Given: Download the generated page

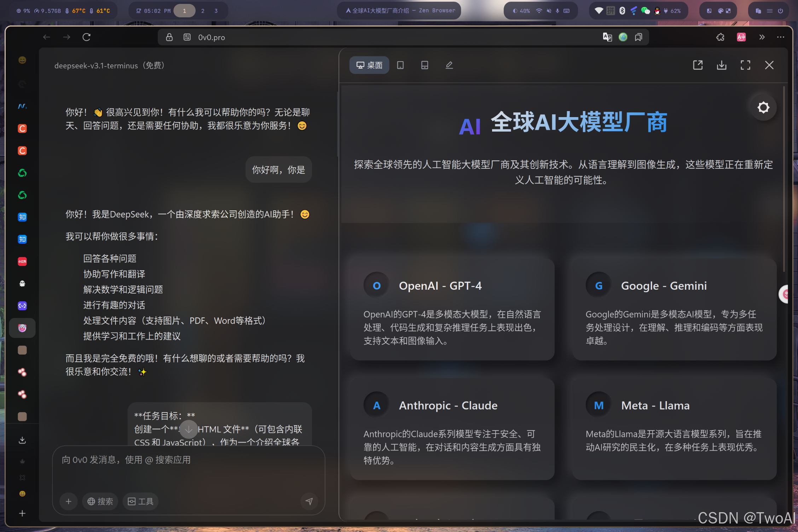Looking at the screenshot, I should tap(722, 65).
